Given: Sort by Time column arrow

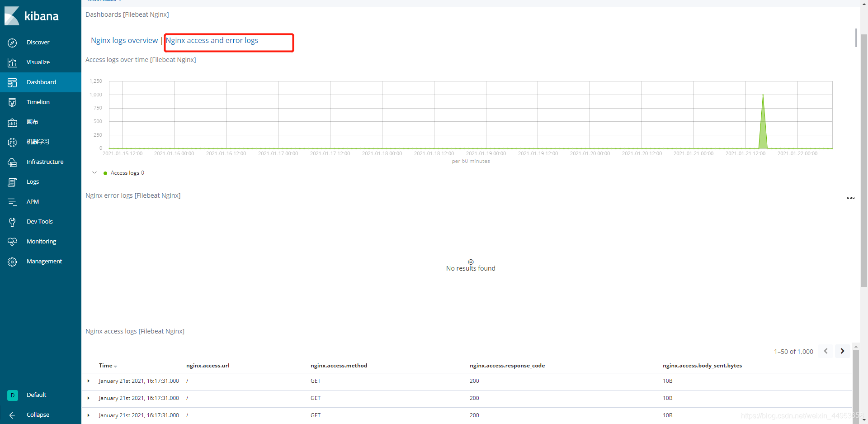Looking at the screenshot, I should pos(116,367).
